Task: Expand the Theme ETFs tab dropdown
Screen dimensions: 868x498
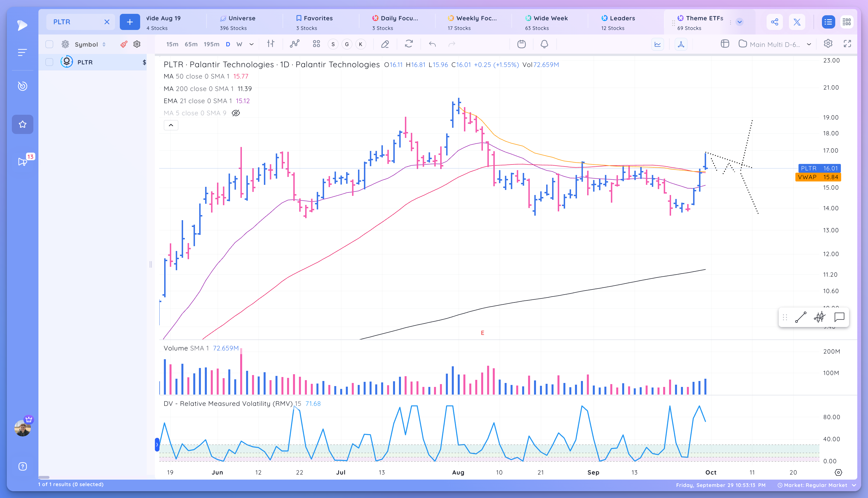Action: pyautogui.click(x=739, y=22)
